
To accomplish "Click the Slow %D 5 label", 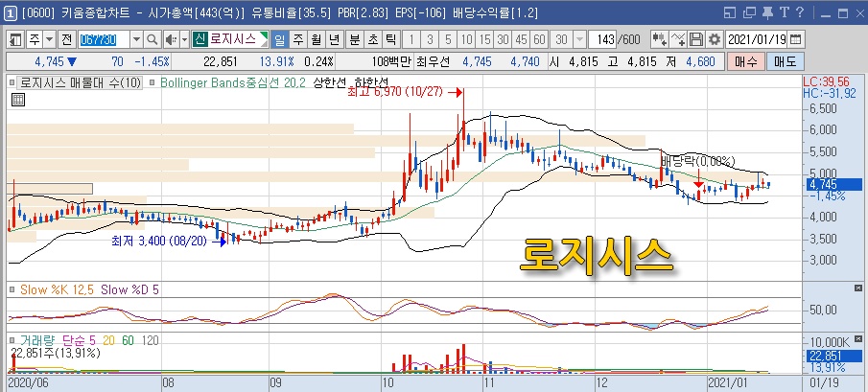I will click(130, 289).
